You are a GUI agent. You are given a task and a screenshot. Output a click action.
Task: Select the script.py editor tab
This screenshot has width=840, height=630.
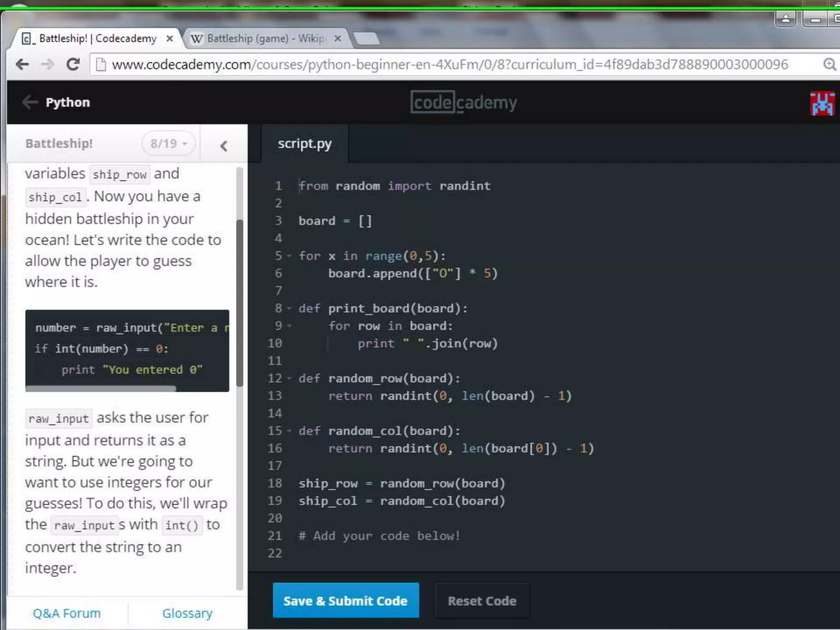click(x=304, y=144)
